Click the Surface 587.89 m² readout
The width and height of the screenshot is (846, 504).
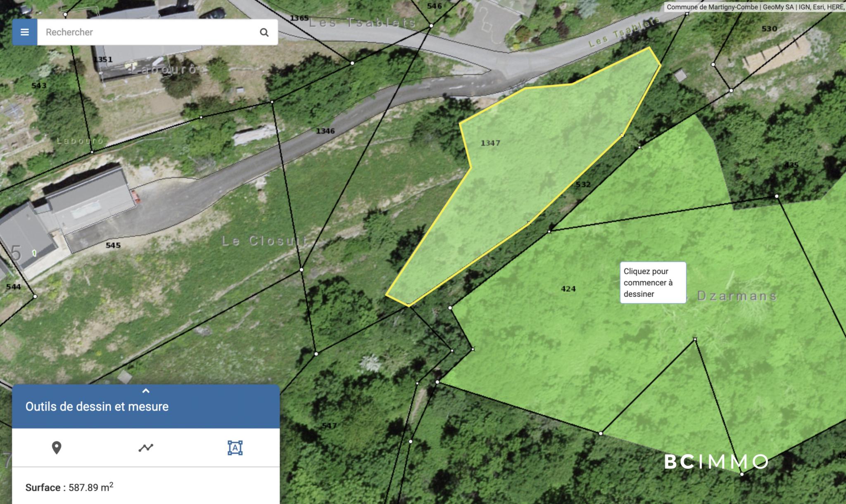[69, 487]
